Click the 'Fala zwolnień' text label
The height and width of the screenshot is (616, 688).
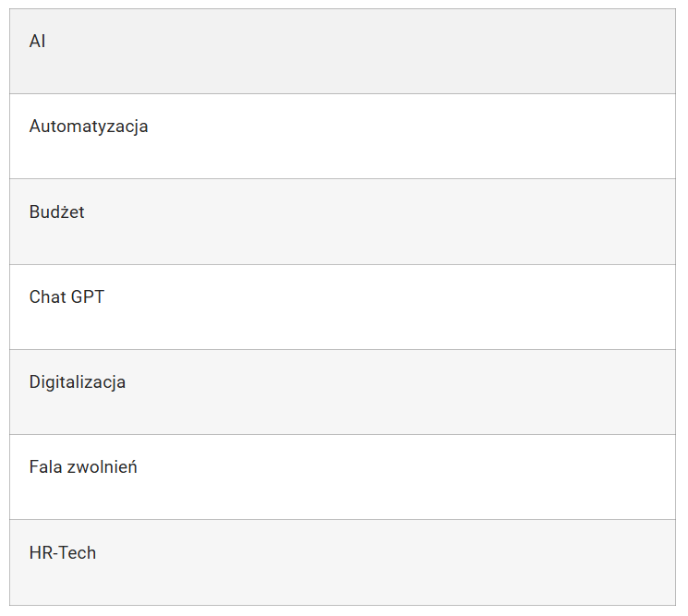pyautogui.click(x=83, y=467)
